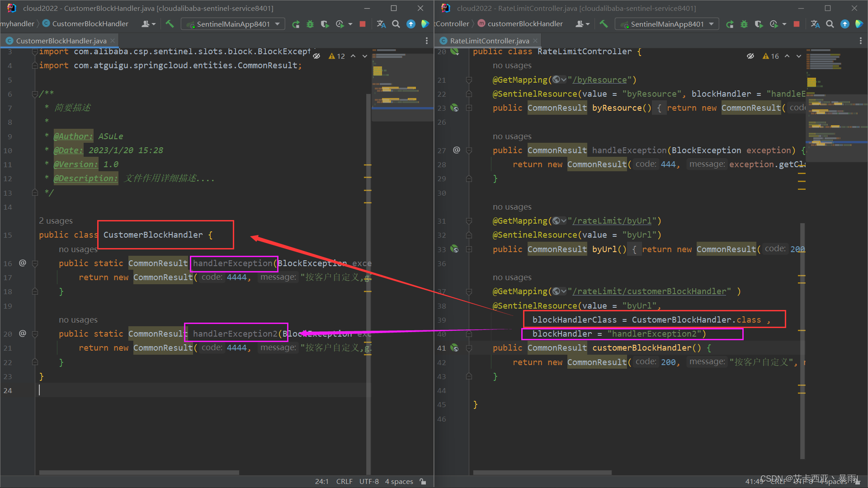
Task: Click the Profiler run icon in the left window
Action: 340,24
